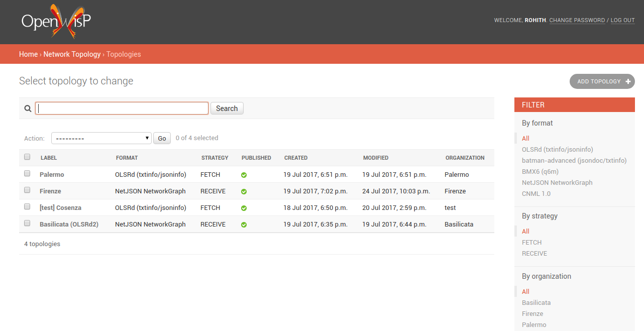Filter format by NetJSON NetworkGraph
644x331 pixels.
pos(557,183)
